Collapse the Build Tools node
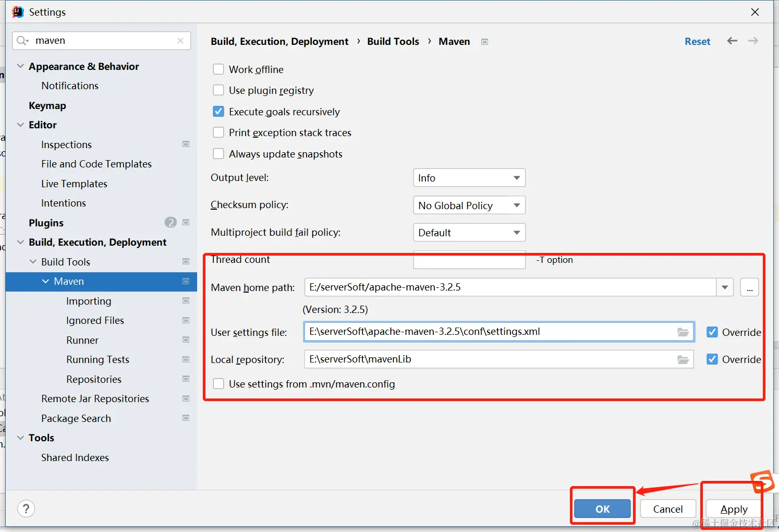The width and height of the screenshot is (779, 532). [x=33, y=261]
